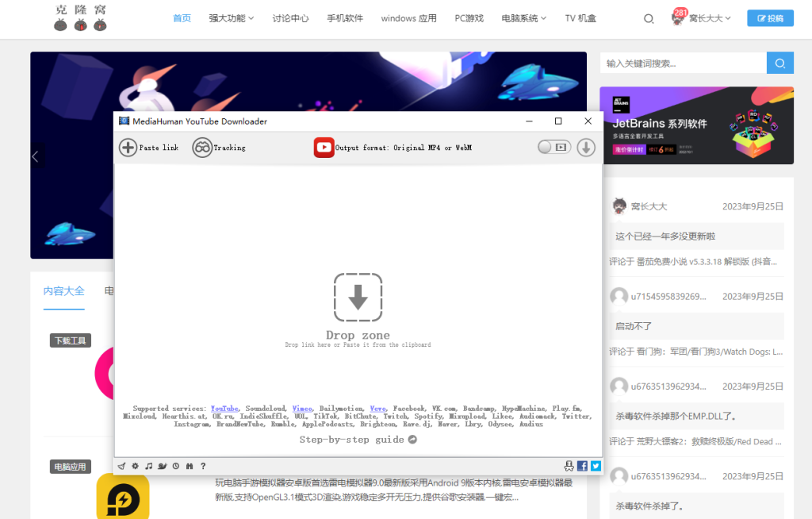Screen dimensions: 812x519
Task: Click the Paste link plus icon
Action: pos(128,148)
